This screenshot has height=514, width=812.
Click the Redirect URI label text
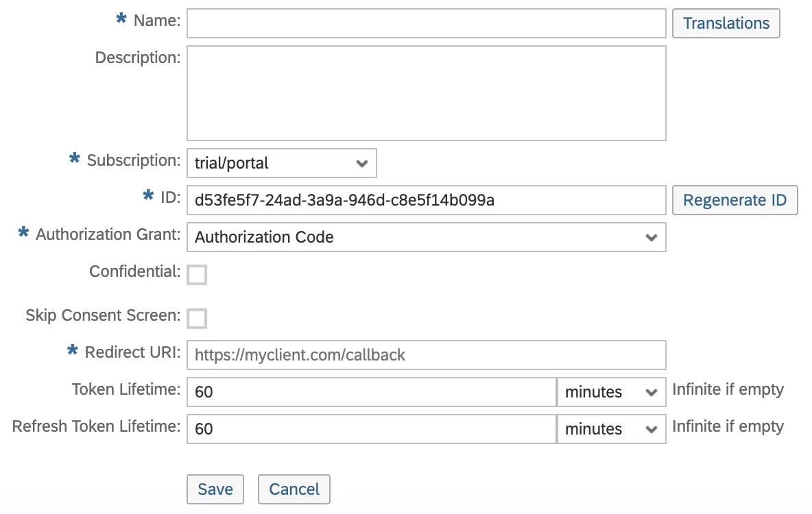tap(132, 352)
